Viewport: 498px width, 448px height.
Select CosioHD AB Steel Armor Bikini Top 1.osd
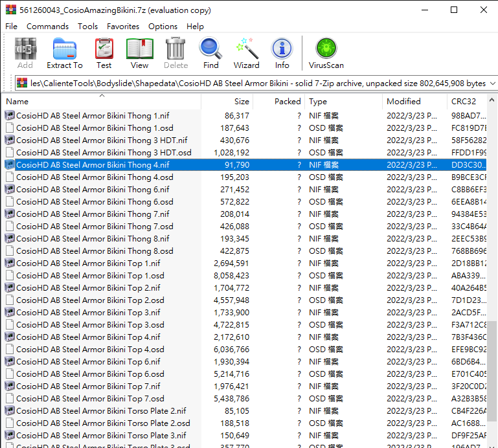pyautogui.click(x=90, y=275)
